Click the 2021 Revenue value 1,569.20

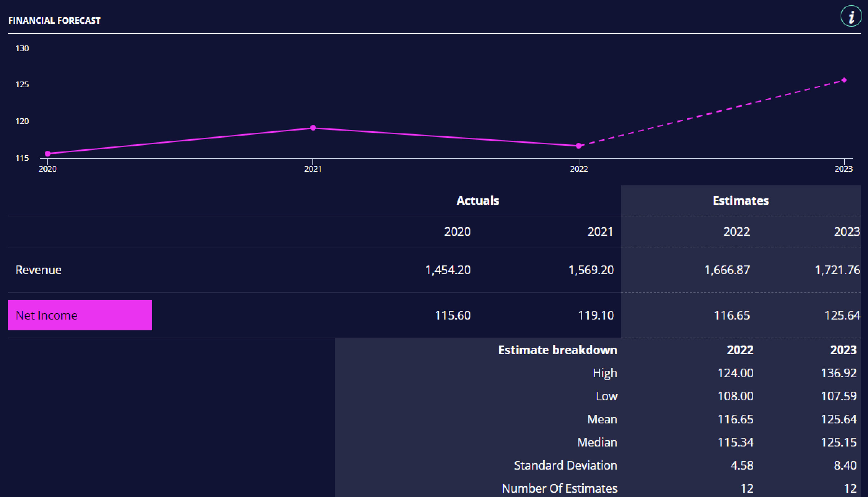[x=591, y=270]
